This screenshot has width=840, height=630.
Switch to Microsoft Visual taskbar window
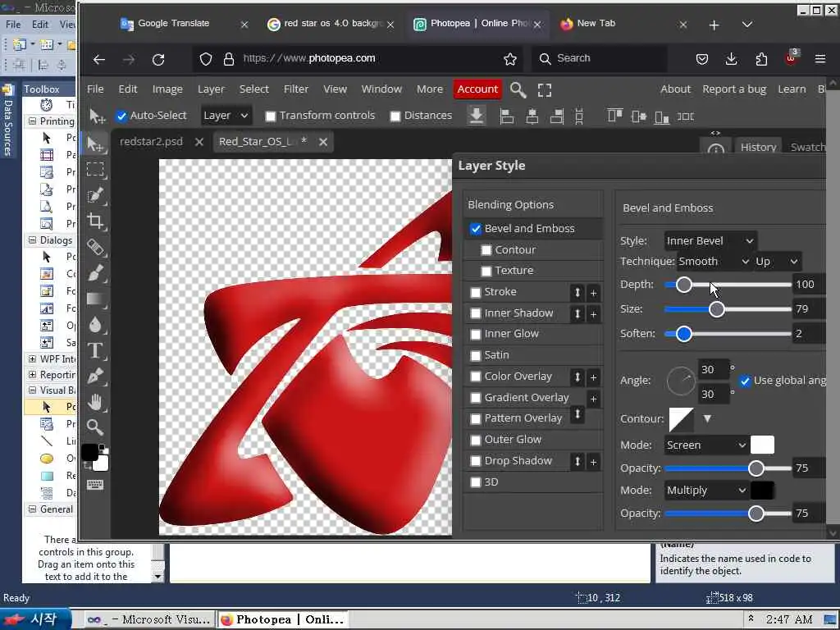(149, 620)
